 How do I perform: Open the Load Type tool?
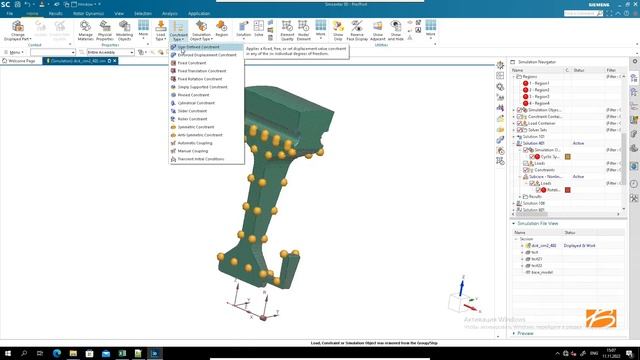(x=161, y=30)
